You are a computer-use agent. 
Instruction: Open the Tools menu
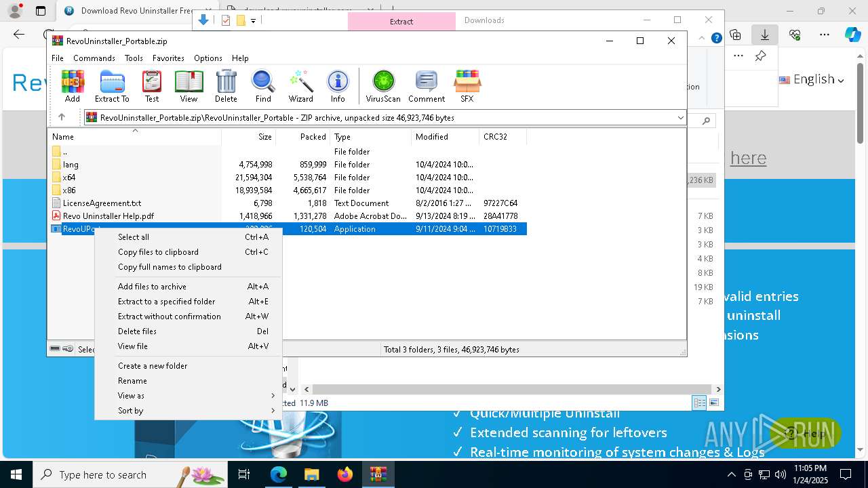[134, 58]
